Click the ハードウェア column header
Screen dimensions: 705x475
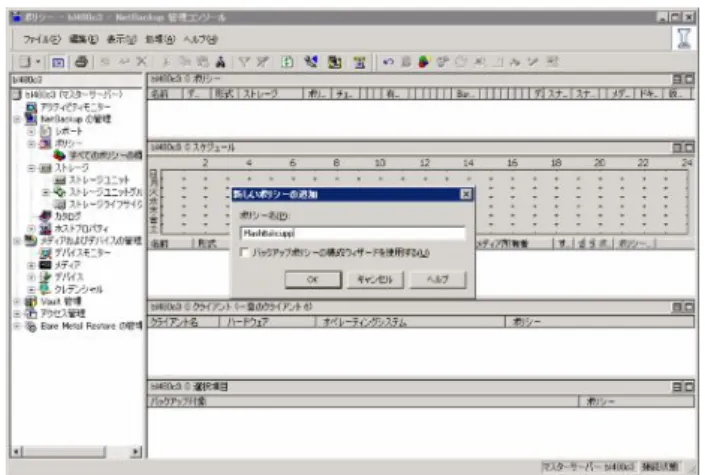[267, 322]
